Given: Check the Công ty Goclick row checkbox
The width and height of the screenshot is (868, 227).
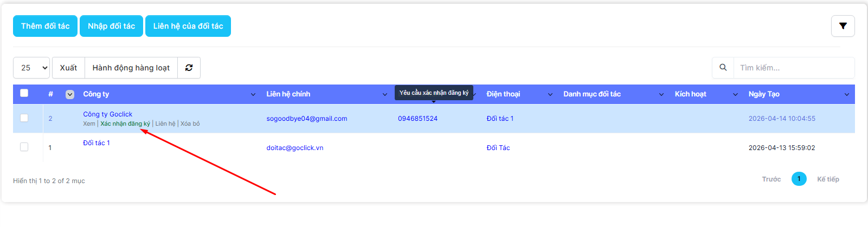Looking at the screenshot, I should click(24, 118).
